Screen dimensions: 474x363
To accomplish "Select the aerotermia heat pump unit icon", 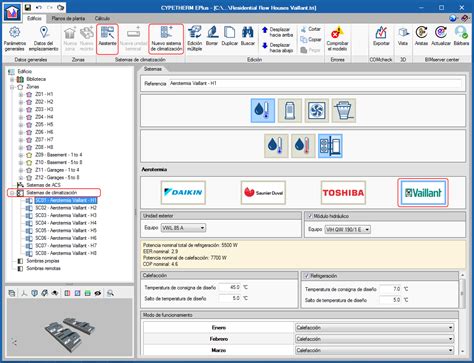I will 330,146.
